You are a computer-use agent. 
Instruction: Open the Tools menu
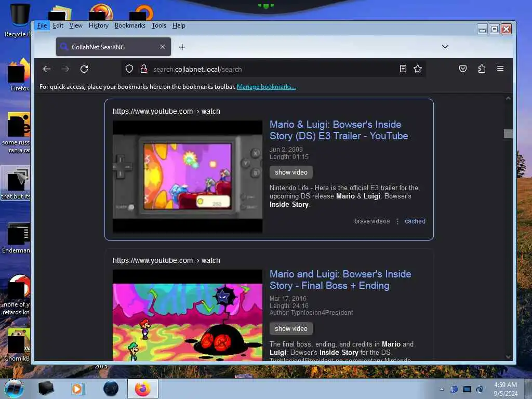click(159, 25)
